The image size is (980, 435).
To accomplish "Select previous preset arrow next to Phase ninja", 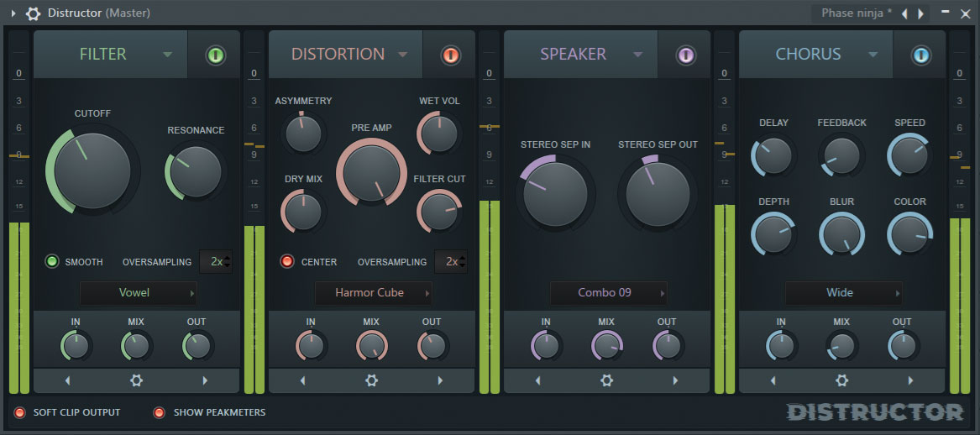I will pyautogui.click(x=904, y=13).
